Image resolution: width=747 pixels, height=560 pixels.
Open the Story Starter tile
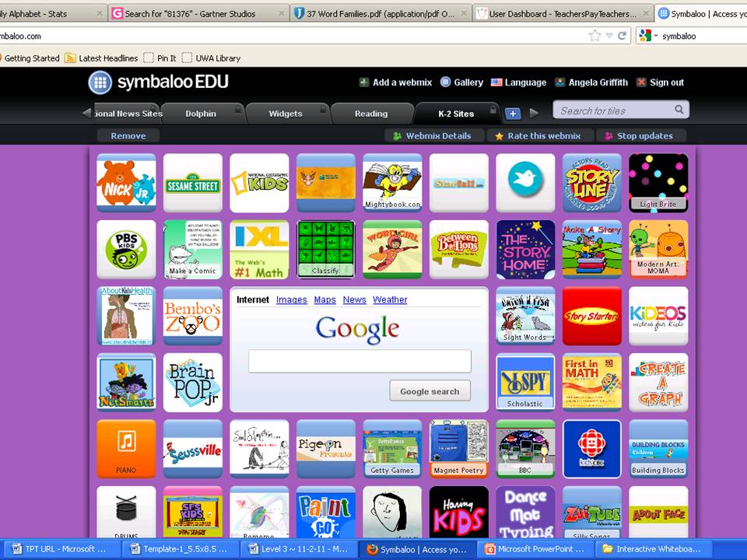[x=591, y=317]
